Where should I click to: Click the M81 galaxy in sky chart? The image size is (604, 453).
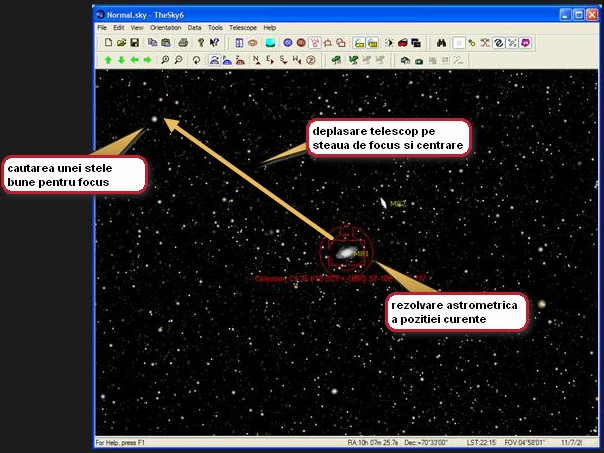(x=345, y=254)
